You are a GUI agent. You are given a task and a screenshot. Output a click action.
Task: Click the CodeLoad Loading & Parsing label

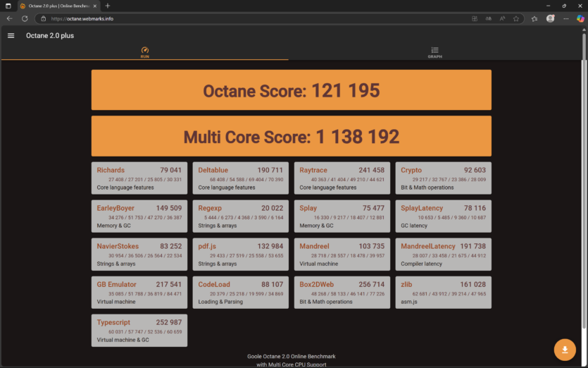[220, 302]
